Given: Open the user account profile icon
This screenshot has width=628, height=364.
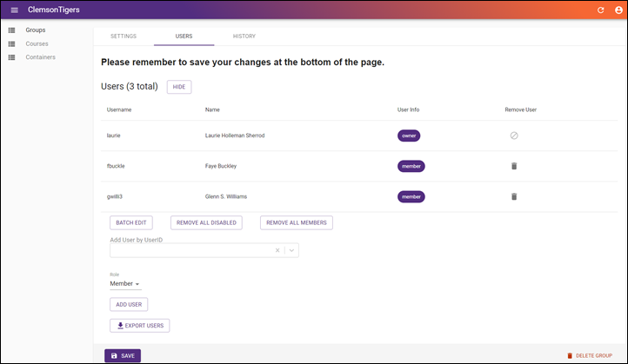Looking at the screenshot, I should 618,10.
